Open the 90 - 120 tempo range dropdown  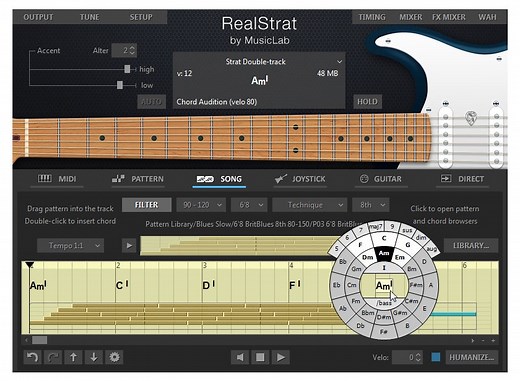(201, 205)
